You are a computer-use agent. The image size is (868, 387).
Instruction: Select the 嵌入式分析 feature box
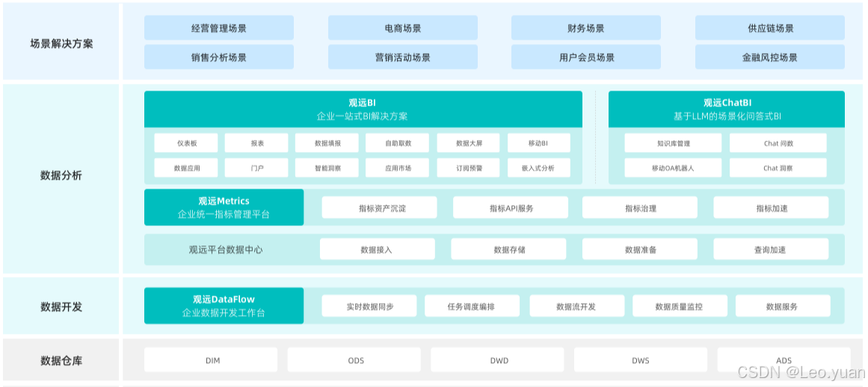click(x=538, y=168)
